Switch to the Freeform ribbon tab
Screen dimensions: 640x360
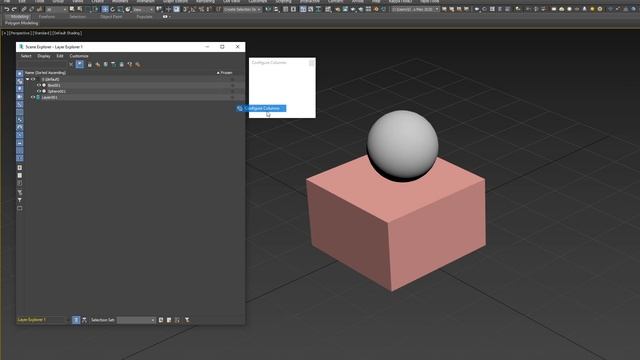click(x=47, y=17)
